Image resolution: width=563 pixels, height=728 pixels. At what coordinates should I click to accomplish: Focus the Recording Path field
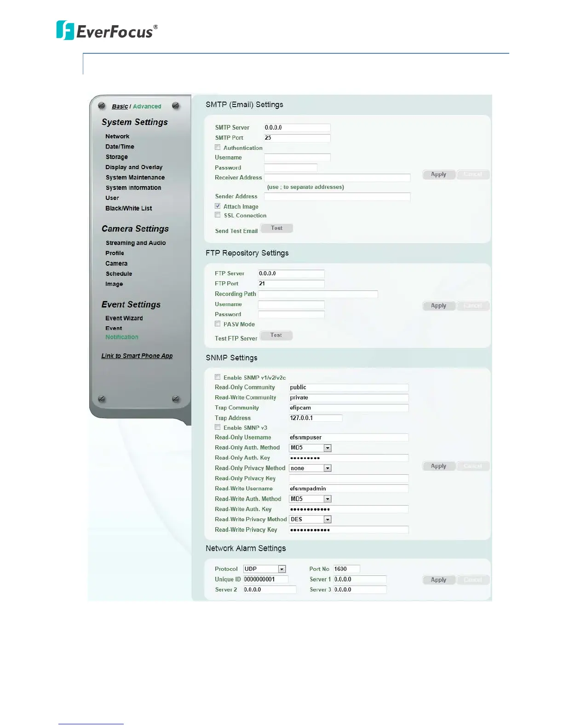coord(318,294)
